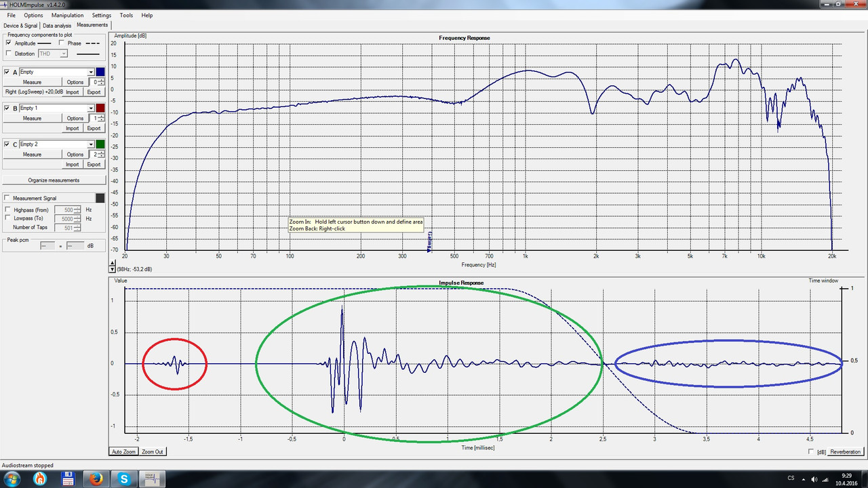868x488 pixels.
Task: Enable the Phase checkbox
Action: 62,43
